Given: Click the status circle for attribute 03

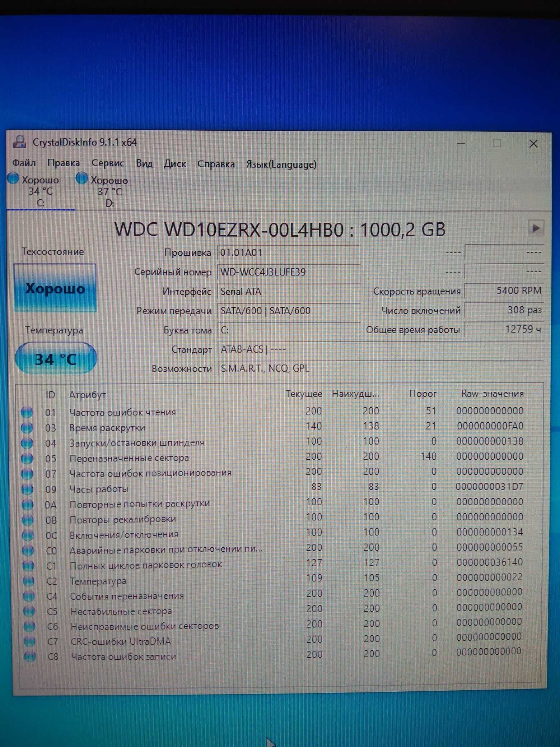Looking at the screenshot, I should [27, 428].
